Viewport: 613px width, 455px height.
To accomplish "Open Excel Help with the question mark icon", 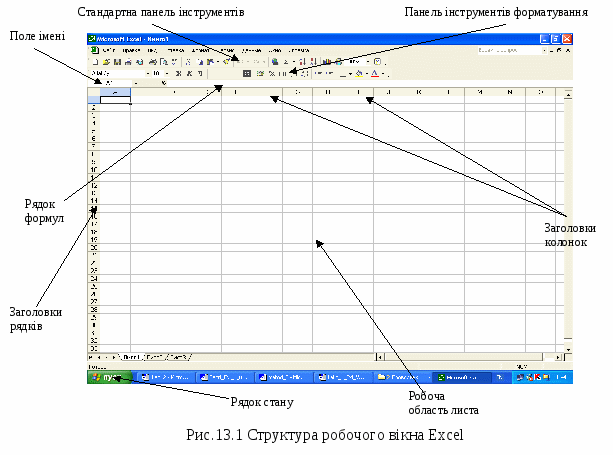I will coord(378,62).
